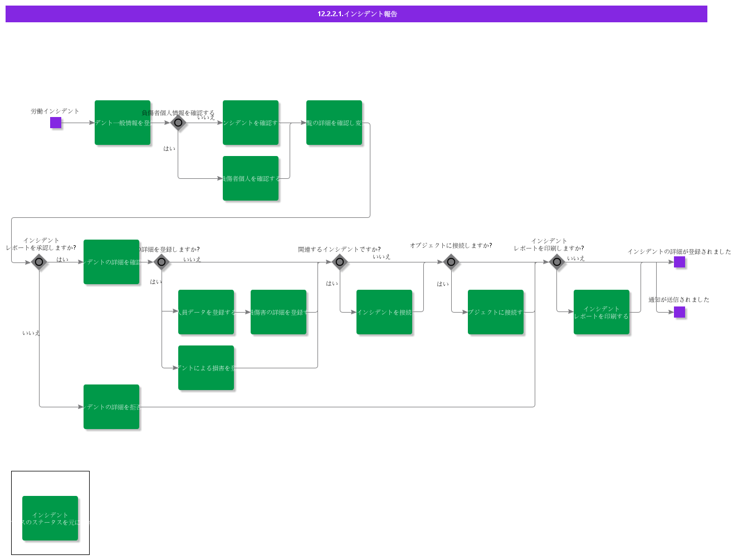Click the green インシデントによる損害を登 task box
Image resolution: width=738 pixels, height=560 pixels.
coord(206,368)
